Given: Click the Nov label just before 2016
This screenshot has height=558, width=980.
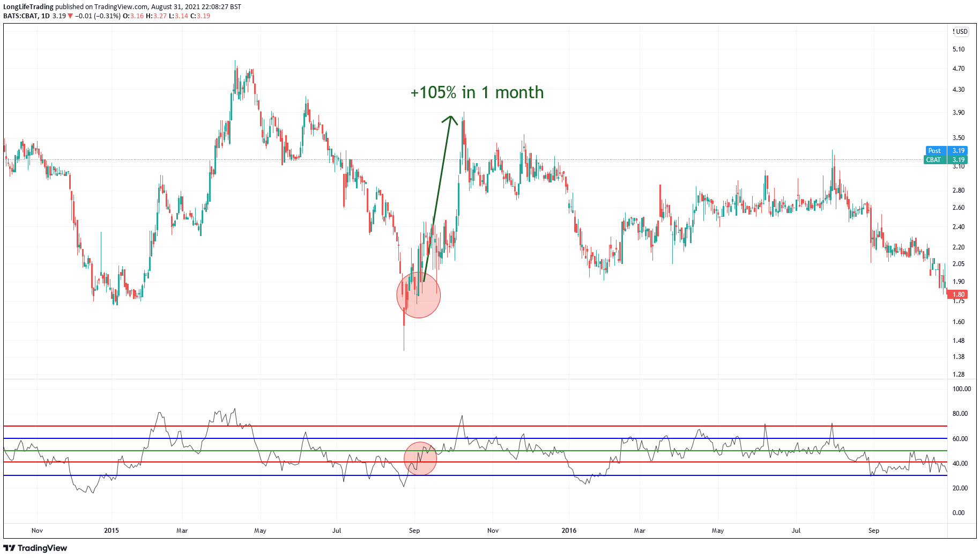Looking at the screenshot, I should click(x=493, y=531).
